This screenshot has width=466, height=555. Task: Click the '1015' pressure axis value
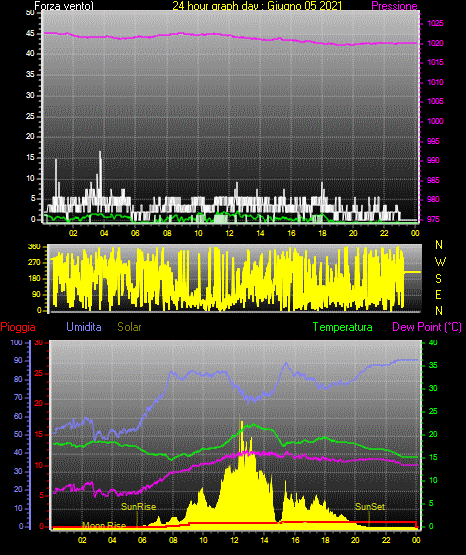435,62
